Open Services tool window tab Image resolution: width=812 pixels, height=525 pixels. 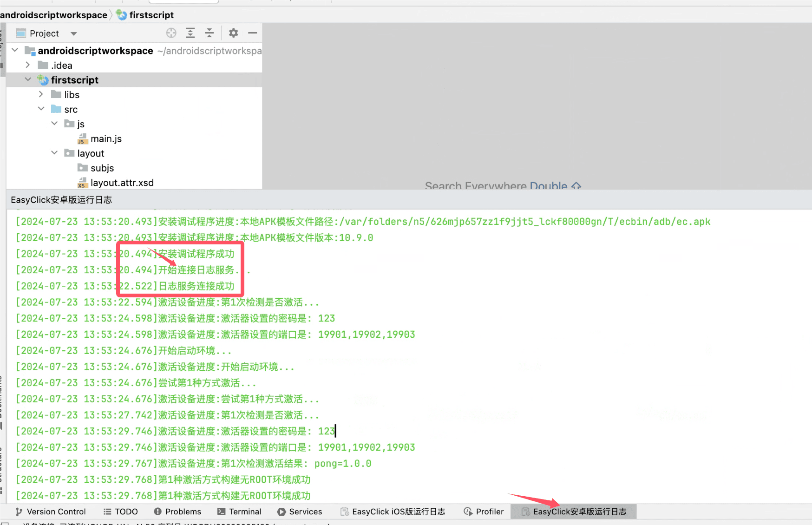(x=300, y=512)
